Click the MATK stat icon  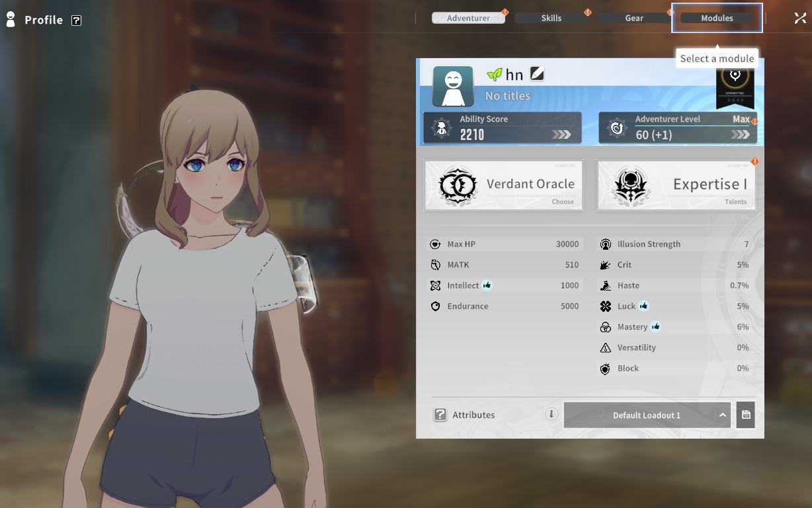pos(435,265)
